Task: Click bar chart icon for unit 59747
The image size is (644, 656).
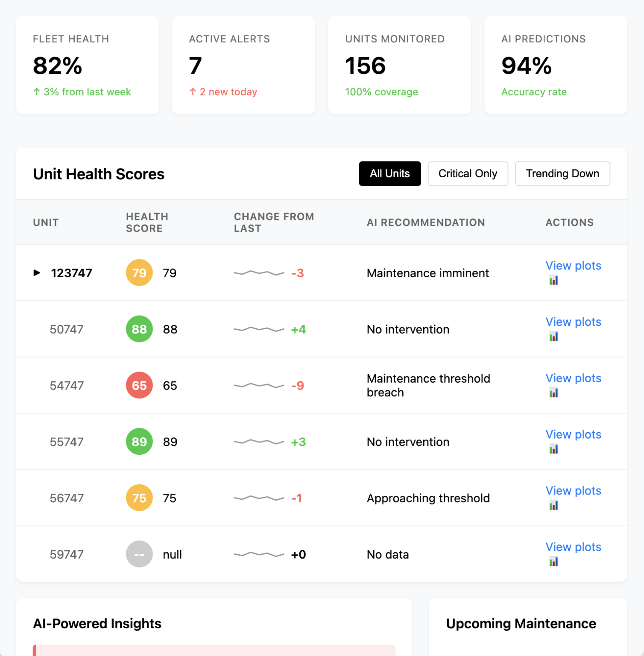Action: click(x=553, y=562)
